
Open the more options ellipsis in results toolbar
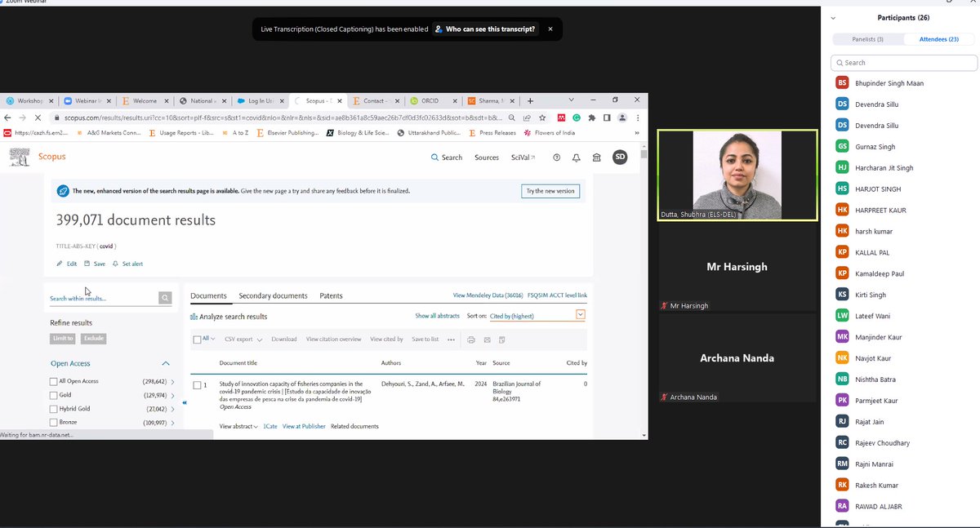click(x=451, y=339)
